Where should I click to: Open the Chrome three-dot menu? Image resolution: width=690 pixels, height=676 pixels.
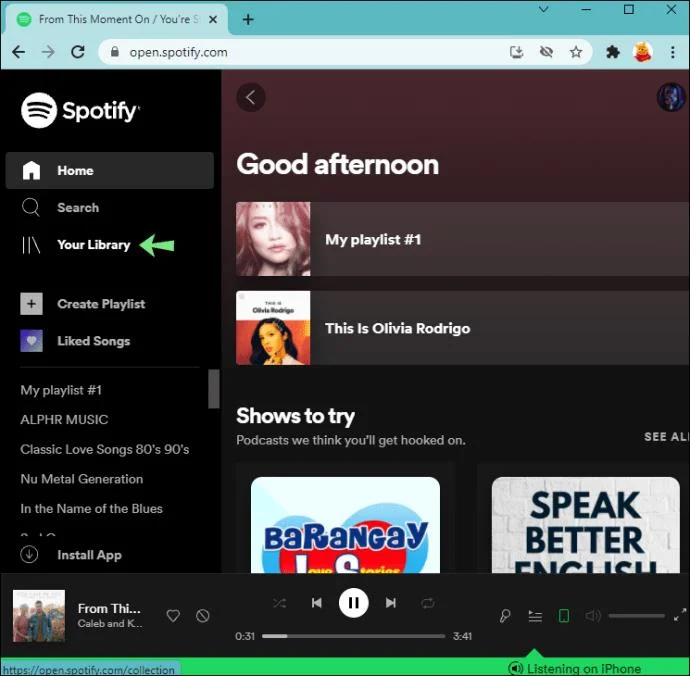pyautogui.click(x=673, y=52)
